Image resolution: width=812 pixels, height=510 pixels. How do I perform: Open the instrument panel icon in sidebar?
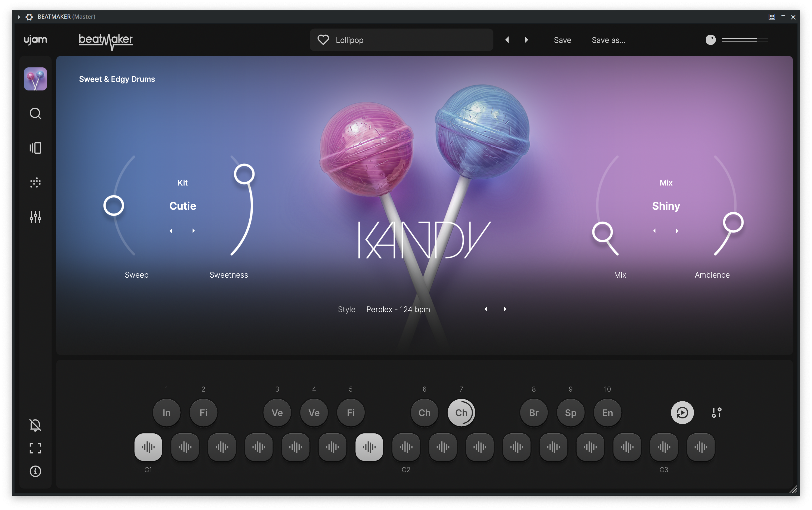(35, 148)
